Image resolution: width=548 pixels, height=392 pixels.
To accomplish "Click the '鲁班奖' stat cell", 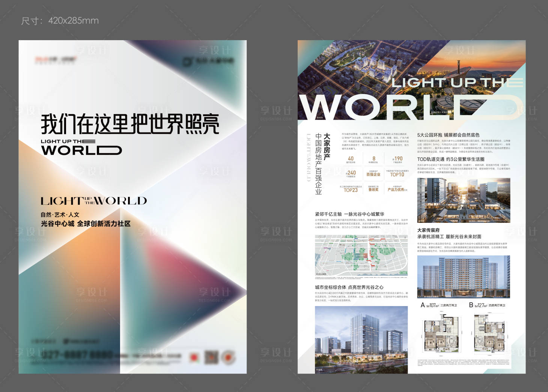I will pyautogui.click(x=373, y=189).
